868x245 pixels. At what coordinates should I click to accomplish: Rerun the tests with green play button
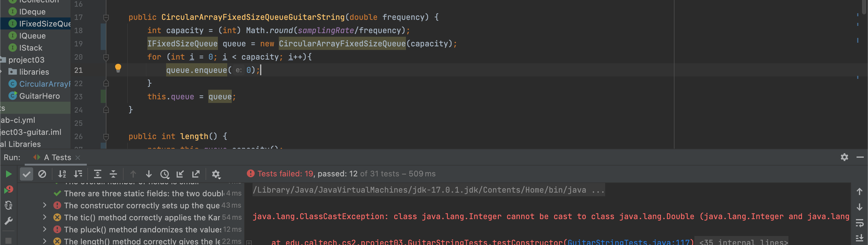coord(9,174)
